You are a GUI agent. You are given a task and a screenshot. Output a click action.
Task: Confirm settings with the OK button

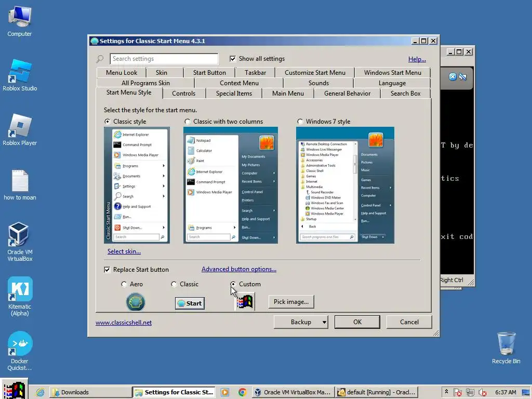(357, 322)
